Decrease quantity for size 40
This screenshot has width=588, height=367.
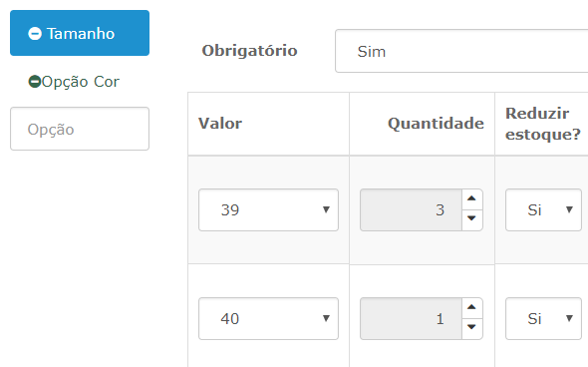click(471, 328)
